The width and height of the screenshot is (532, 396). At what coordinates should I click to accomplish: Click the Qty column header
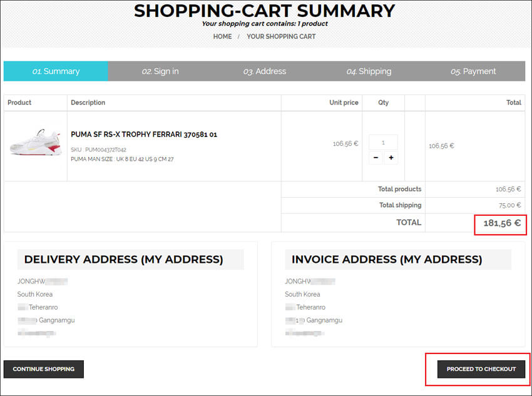point(384,103)
